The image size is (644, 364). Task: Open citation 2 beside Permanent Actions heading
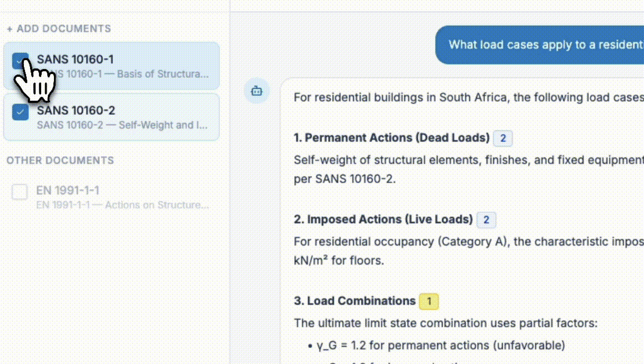(502, 138)
